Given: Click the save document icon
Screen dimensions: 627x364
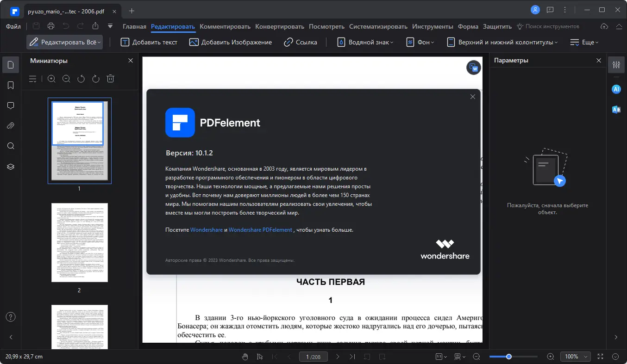Looking at the screenshot, I should point(36,26).
